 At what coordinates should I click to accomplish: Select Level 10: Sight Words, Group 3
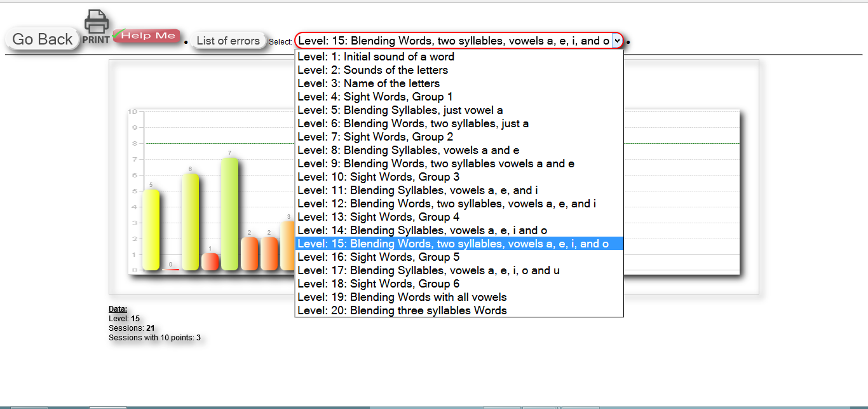pyautogui.click(x=459, y=177)
